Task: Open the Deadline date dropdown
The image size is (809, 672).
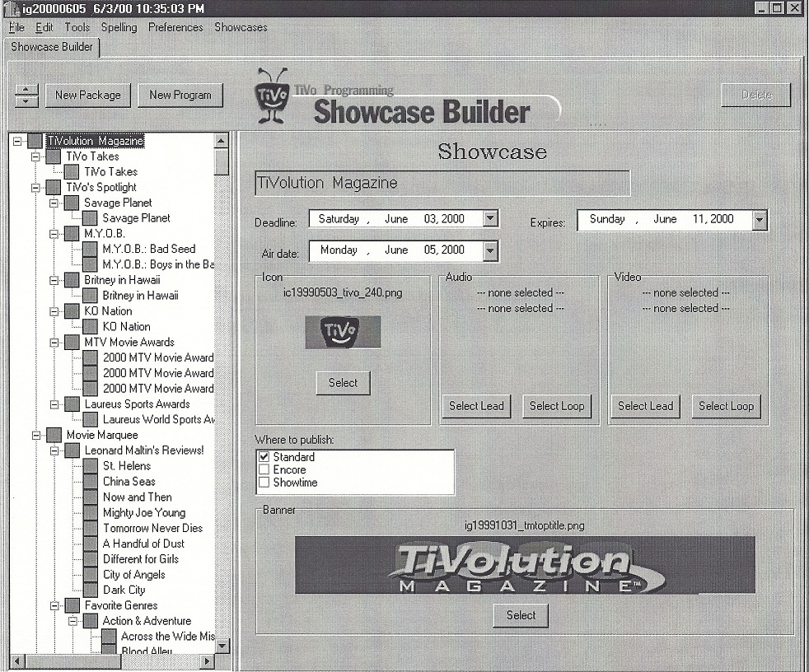Action: [491, 219]
